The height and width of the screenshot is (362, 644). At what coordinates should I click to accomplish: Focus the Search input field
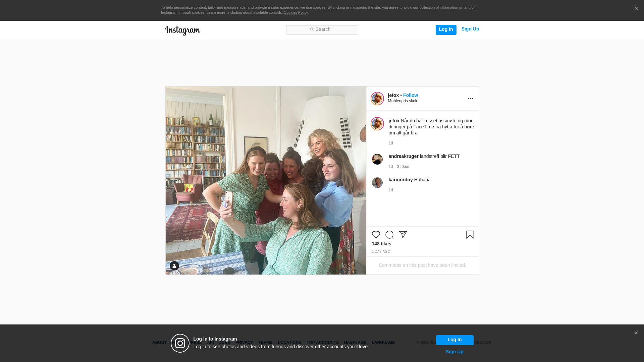(x=322, y=30)
